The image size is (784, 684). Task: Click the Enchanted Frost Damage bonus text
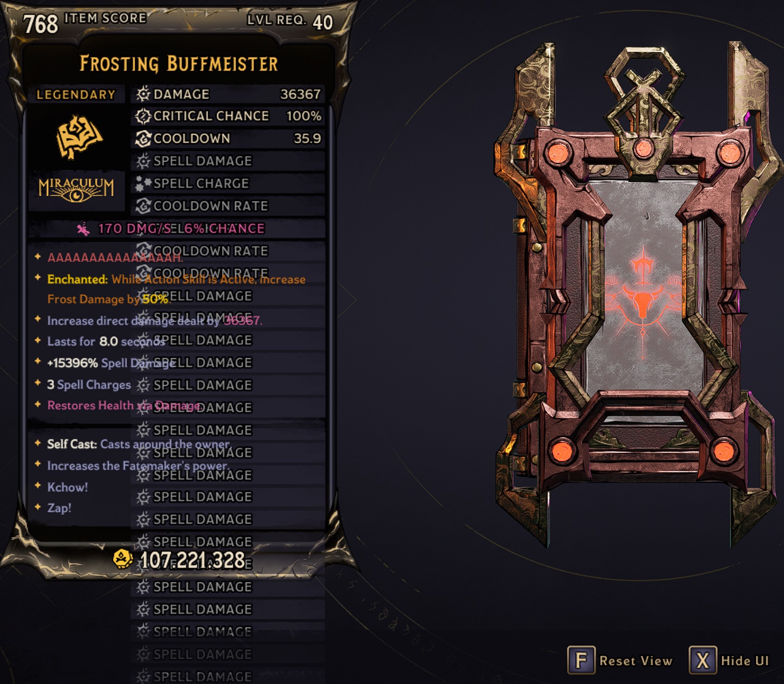pyautogui.click(x=176, y=289)
